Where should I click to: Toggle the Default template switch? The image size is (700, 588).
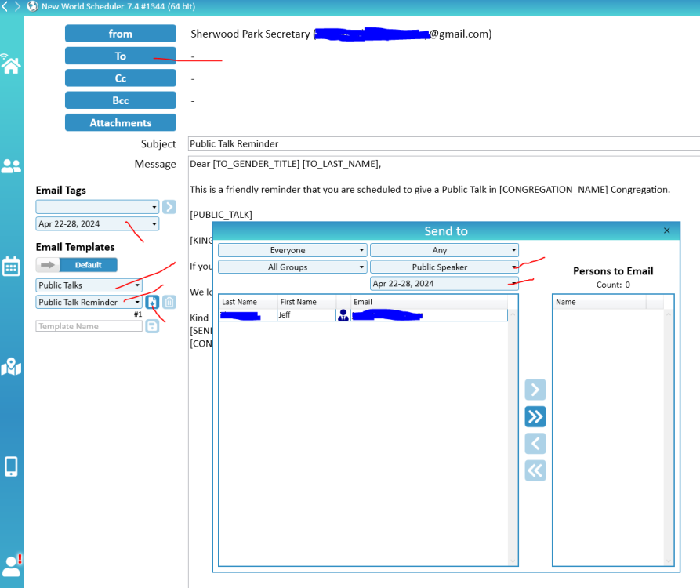77,265
